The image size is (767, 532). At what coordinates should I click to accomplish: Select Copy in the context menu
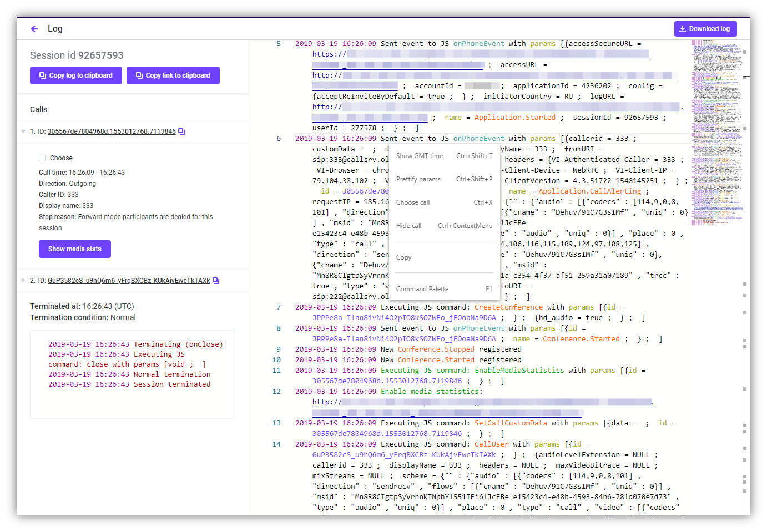pos(444,257)
